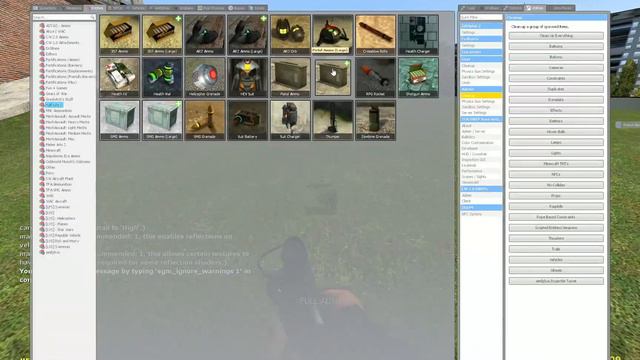The image size is (640, 360).
Task: Spawn the Crossbow Bolts entity
Action: pyautogui.click(x=375, y=35)
